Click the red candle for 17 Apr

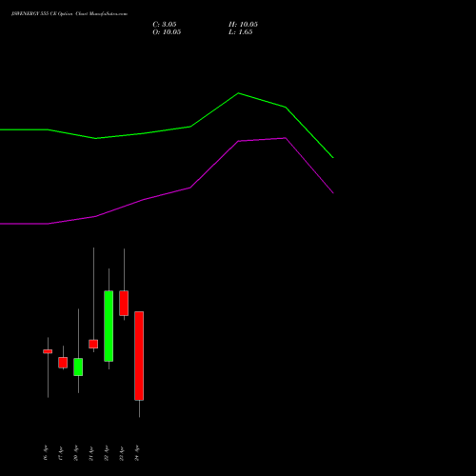63,363
